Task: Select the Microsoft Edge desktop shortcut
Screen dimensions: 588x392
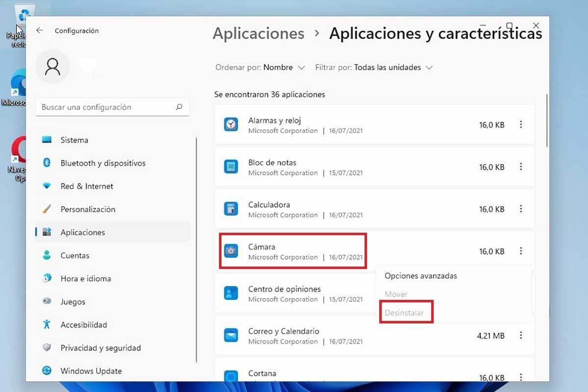Action: (x=15, y=88)
